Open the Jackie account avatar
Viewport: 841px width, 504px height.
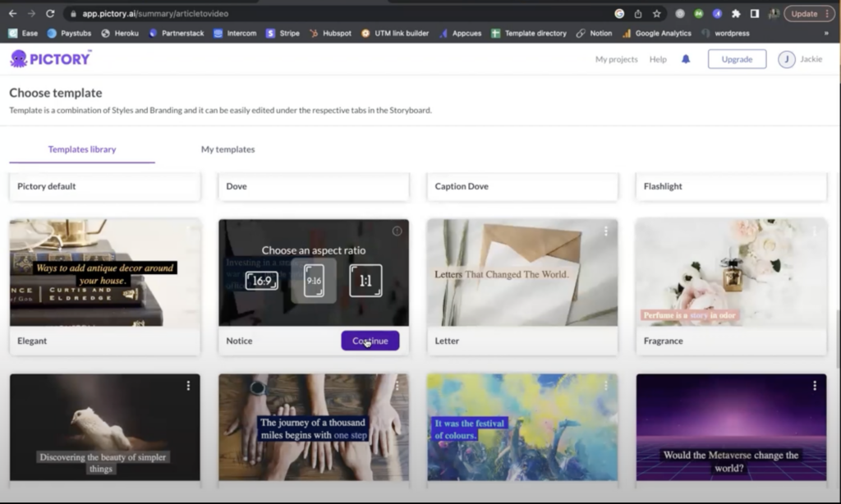786,59
